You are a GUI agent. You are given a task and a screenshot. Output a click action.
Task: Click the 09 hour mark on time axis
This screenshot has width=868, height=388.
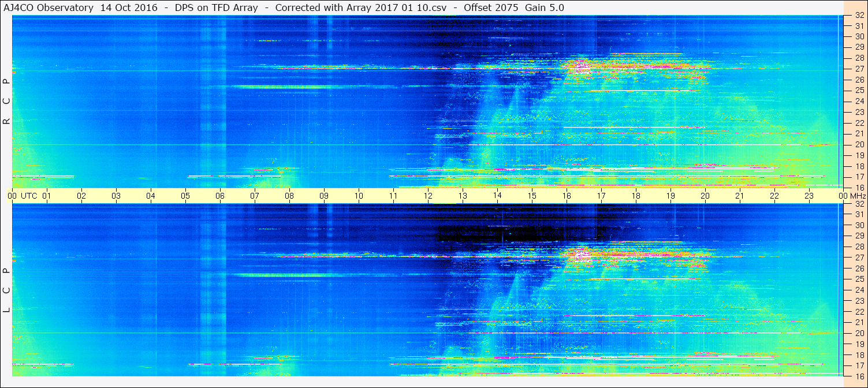tap(324, 196)
